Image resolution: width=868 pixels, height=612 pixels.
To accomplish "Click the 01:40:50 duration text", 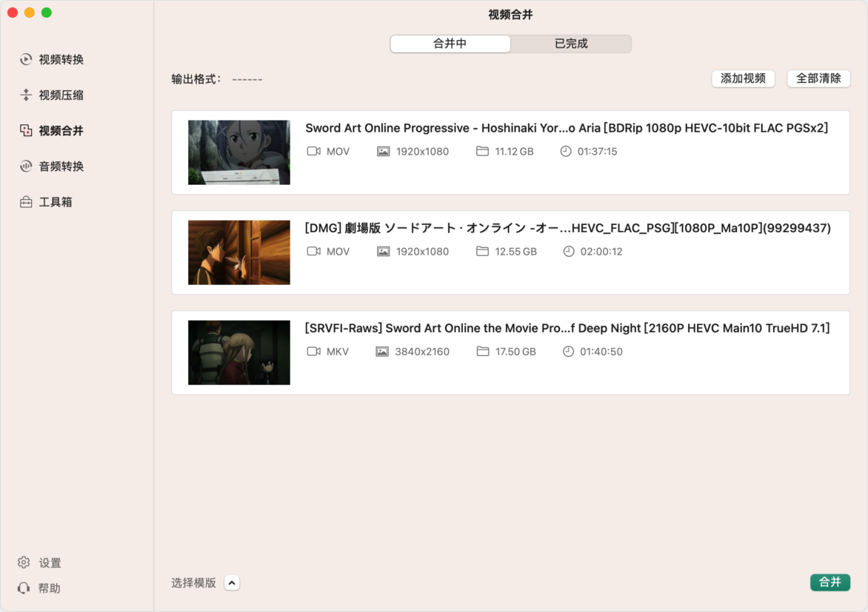I will click(601, 352).
